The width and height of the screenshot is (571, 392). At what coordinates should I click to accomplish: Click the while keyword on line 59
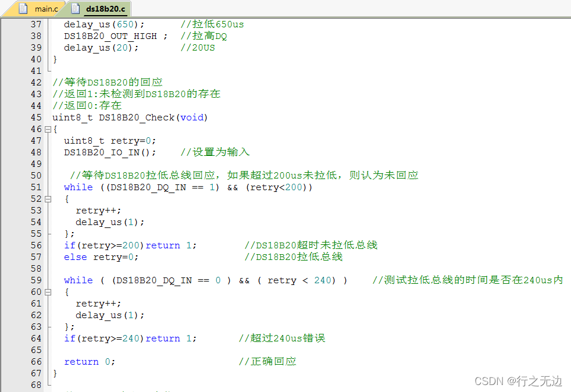point(78,280)
